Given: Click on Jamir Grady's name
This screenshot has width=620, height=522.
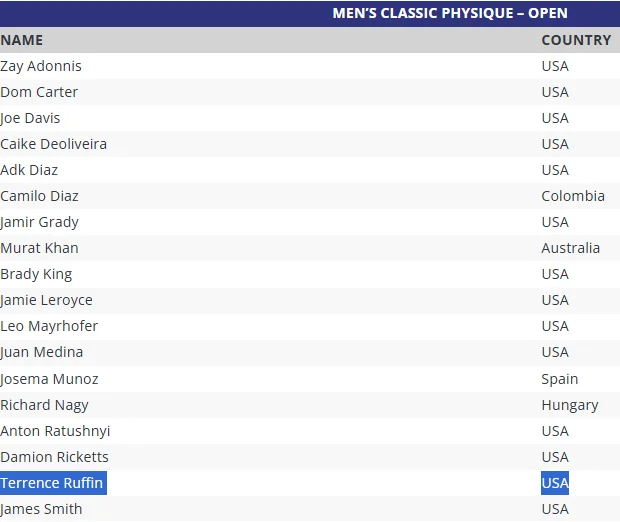Looking at the screenshot, I should pyautogui.click(x=40, y=222).
